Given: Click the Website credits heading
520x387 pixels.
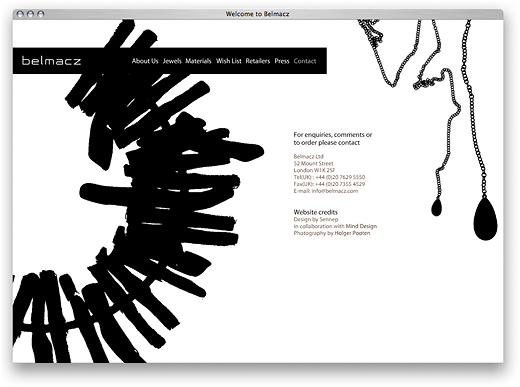Looking at the screenshot, I should coord(316,212).
